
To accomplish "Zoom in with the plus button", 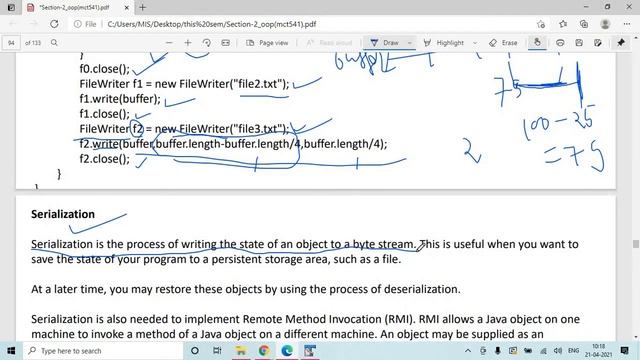I will click(x=188, y=42).
